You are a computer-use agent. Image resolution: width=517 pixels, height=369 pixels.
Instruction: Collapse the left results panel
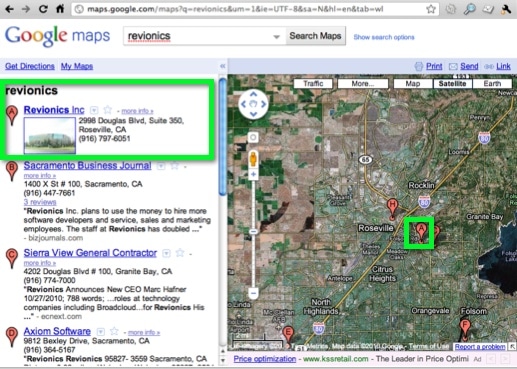tap(223, 66)
